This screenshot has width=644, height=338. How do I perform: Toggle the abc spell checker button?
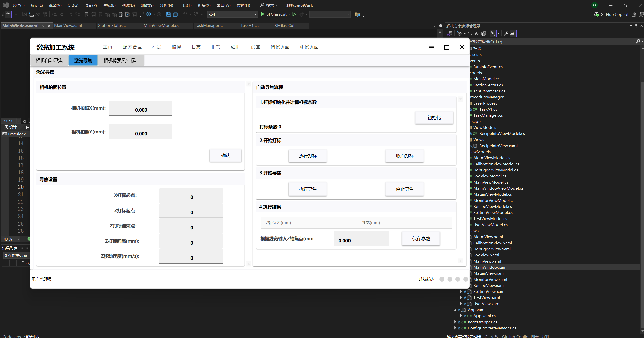[8, 14]
